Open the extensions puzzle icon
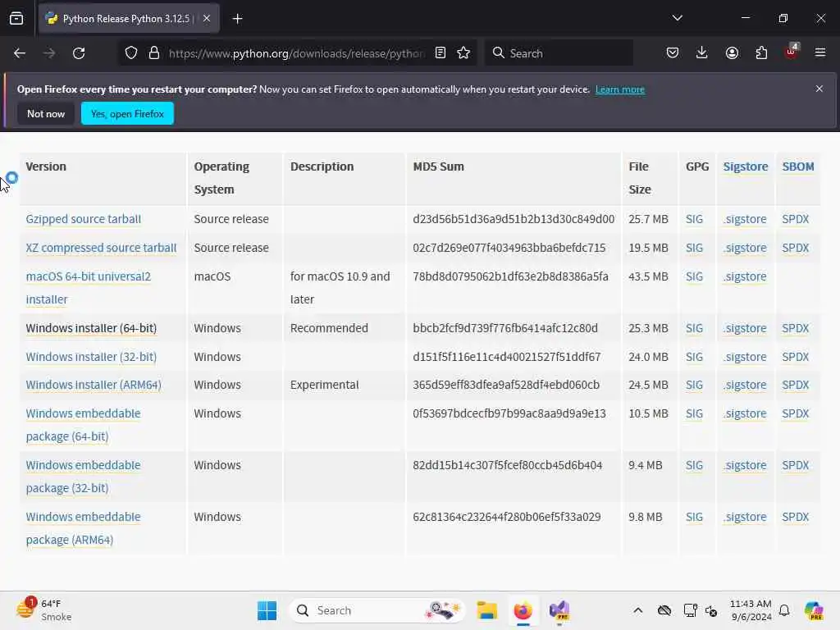This screenshot has width=840, height=630. point(761,53)
